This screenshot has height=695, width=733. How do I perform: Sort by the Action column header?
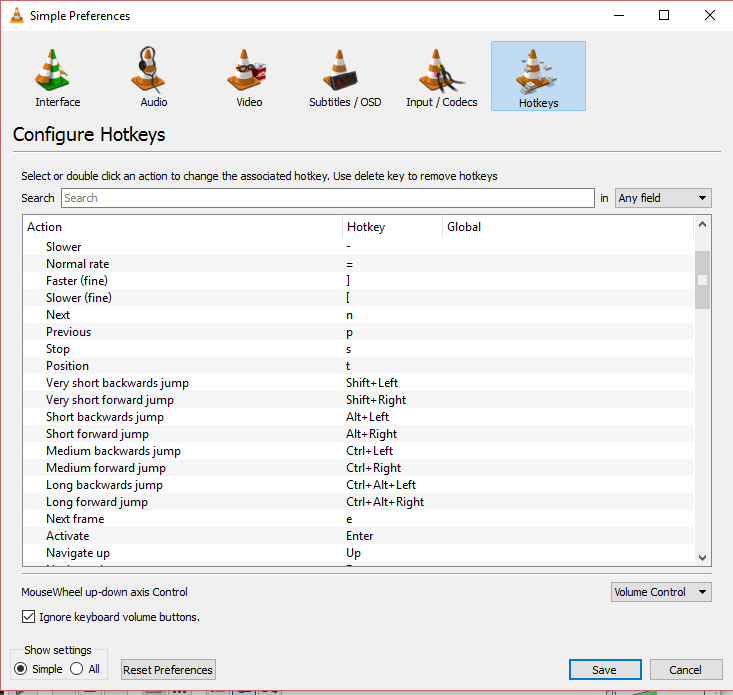tap(183, 227)
